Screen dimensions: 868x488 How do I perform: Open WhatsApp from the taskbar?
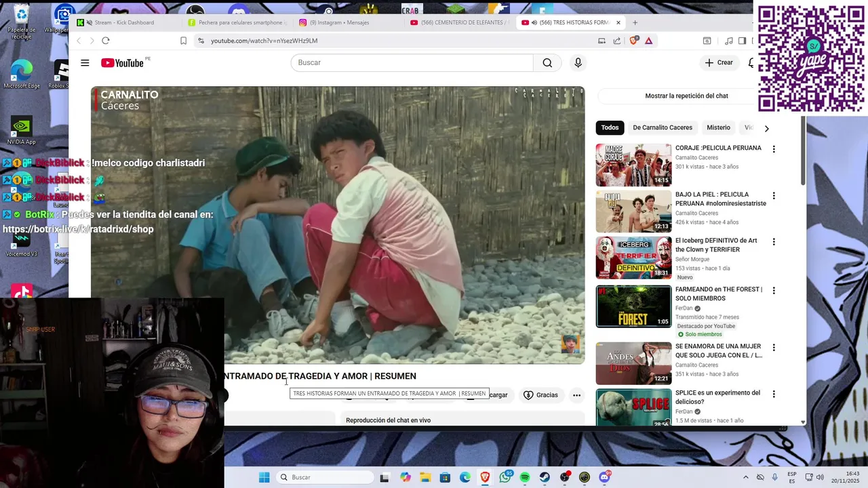[x=505, y=477]
